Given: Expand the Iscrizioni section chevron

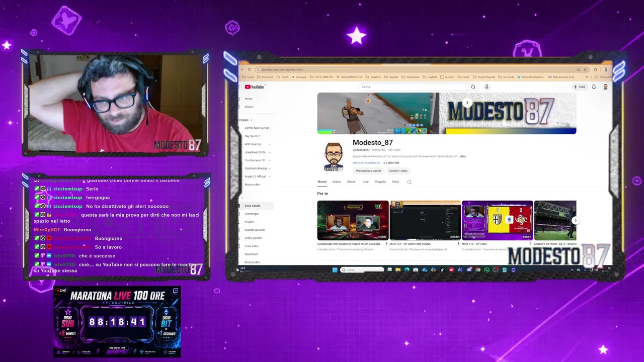Looking at the screenshot, I should [252, 120].
